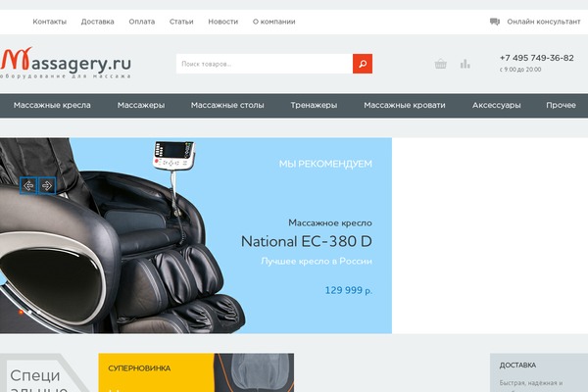Open the shopping basket icon
This screenshot has height=392, width=588.
pos(440,64)
